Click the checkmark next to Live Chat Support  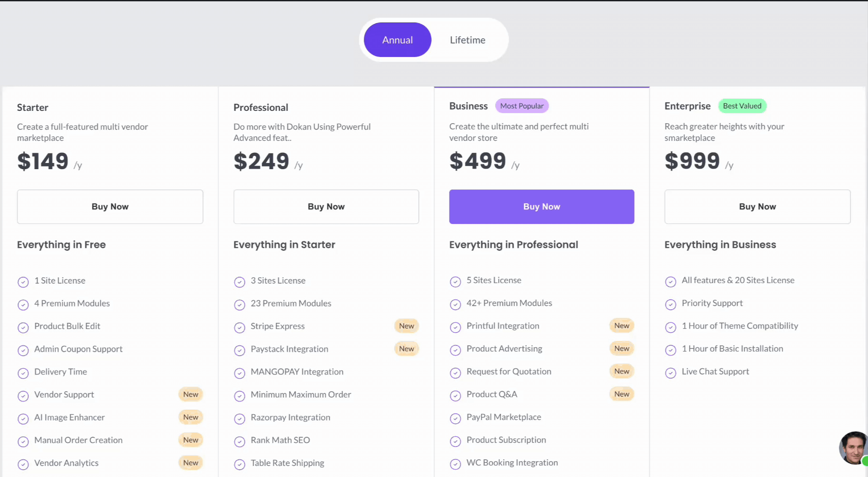670,373
